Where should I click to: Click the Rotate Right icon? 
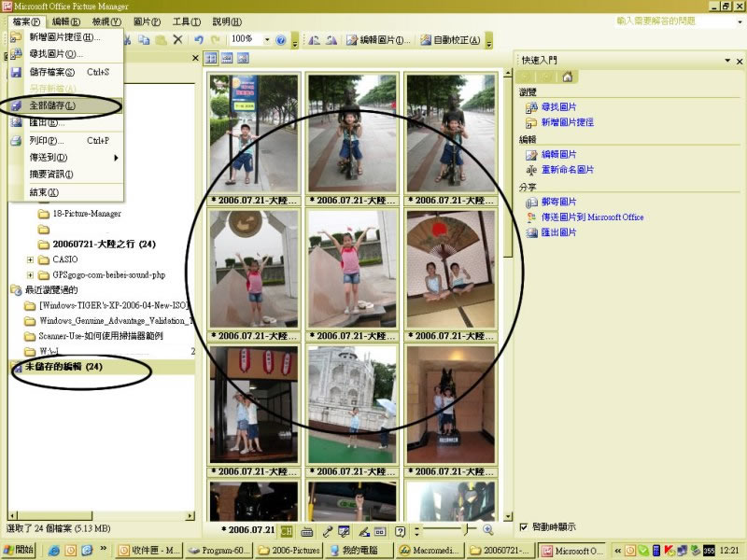331,40
